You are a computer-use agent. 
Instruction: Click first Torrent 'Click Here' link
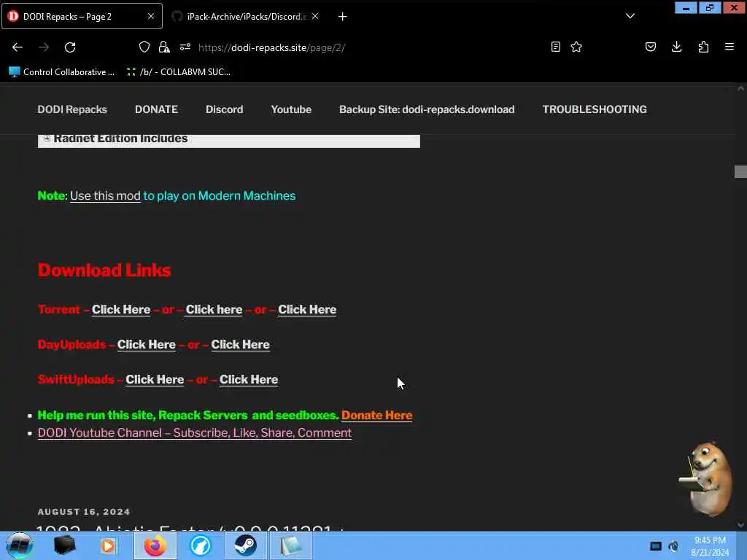click(121, 309)
